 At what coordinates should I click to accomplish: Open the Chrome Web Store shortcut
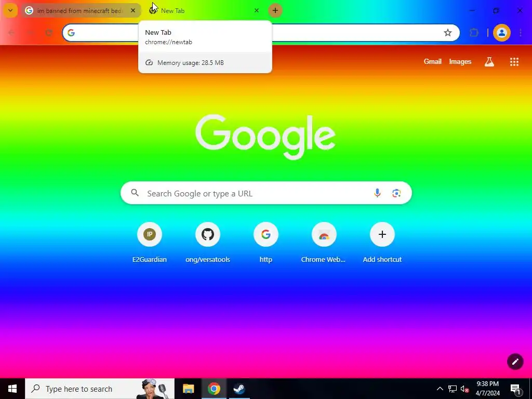(324, 242)
